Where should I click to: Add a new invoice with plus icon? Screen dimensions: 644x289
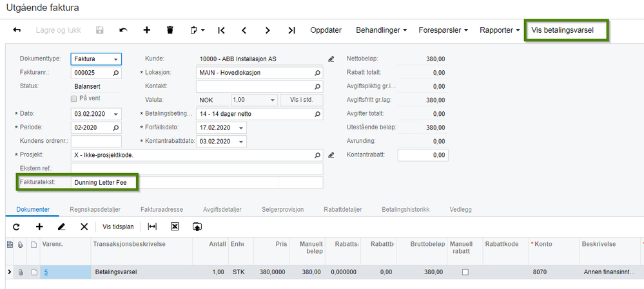tap(147, 30)
